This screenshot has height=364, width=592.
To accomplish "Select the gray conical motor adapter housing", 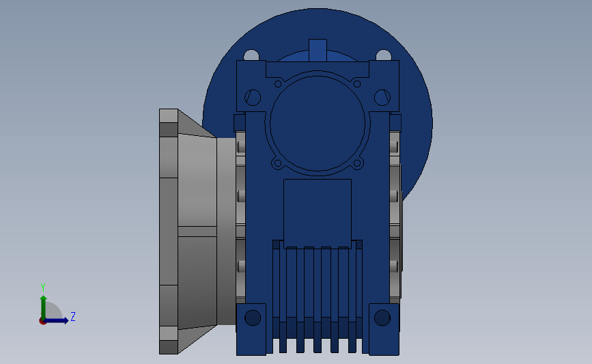I will click(197, 231).
